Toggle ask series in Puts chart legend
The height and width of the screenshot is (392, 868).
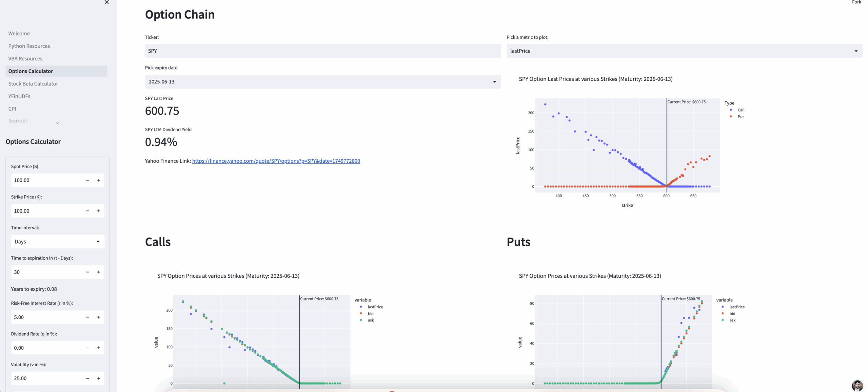pos(732,320)
